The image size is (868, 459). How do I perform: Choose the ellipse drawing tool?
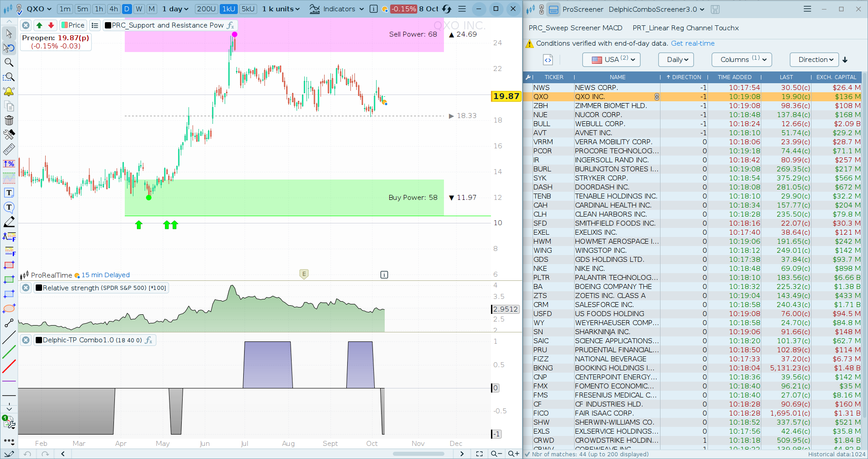point(9,309)
